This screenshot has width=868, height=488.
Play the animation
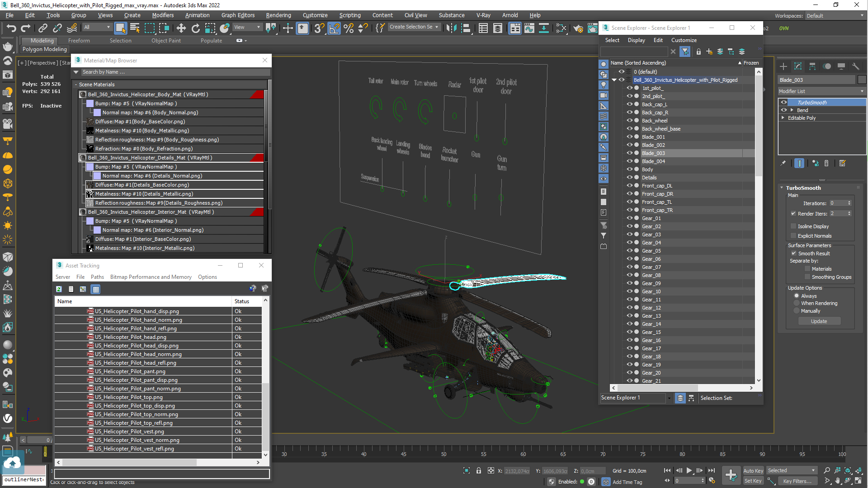pyautogui.click(x=689, y=470)
